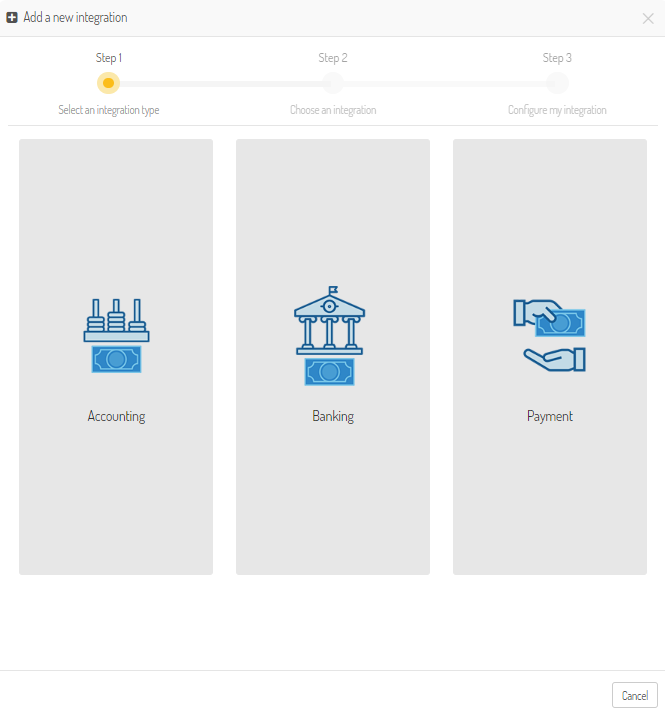Click 'Select an integration type' text

point(109,110)
